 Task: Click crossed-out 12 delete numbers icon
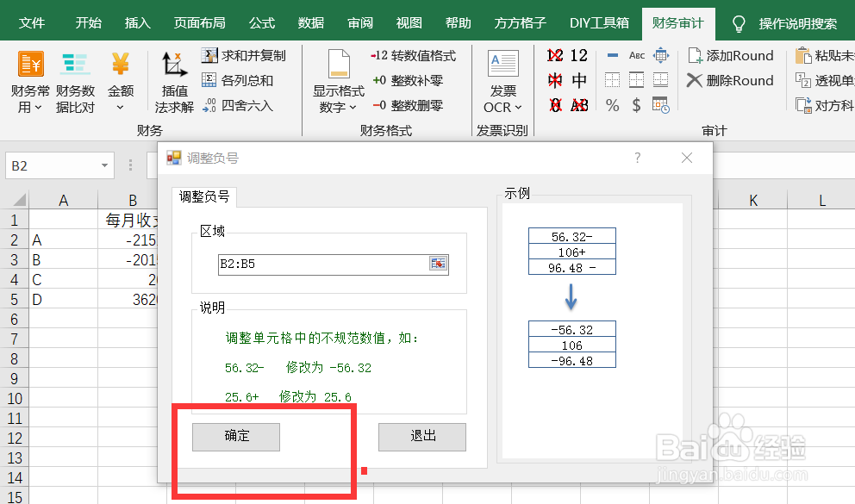[555, 56]
